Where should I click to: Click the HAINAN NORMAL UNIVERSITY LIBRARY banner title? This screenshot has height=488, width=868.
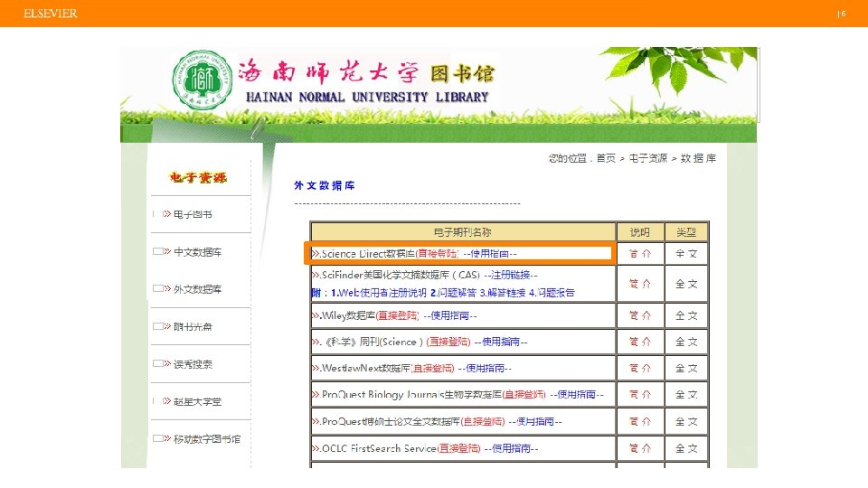point(367,97)
